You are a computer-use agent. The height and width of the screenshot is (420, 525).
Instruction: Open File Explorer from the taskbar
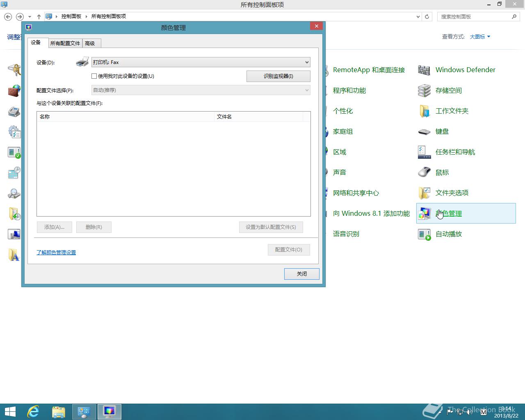(x=59, y=411)
